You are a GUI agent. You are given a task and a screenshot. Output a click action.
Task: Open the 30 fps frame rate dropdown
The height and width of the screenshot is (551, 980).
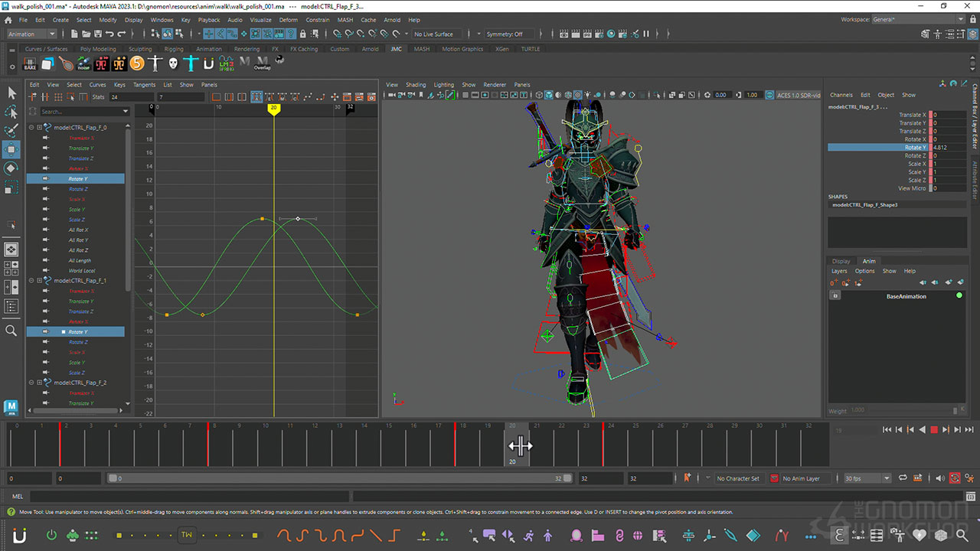coord(866,478)
